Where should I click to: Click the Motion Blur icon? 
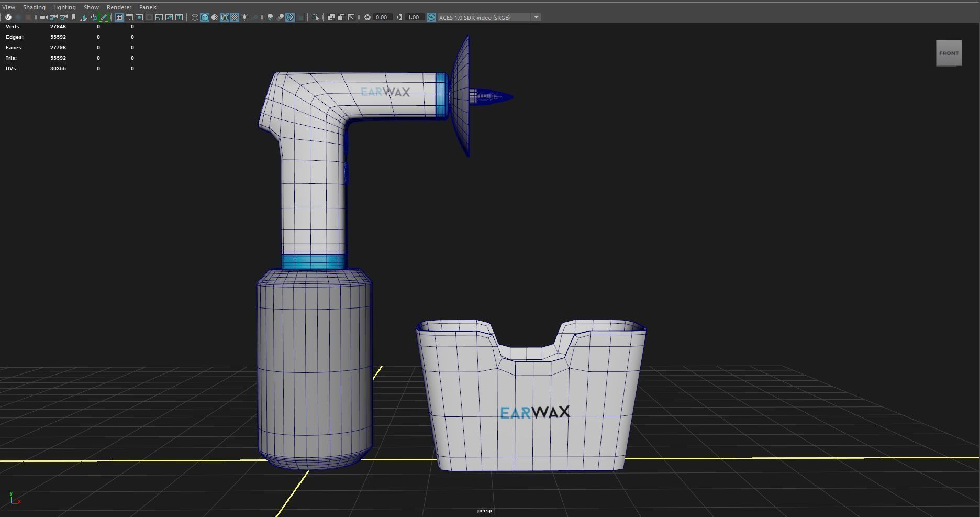[x=280, y=17]
